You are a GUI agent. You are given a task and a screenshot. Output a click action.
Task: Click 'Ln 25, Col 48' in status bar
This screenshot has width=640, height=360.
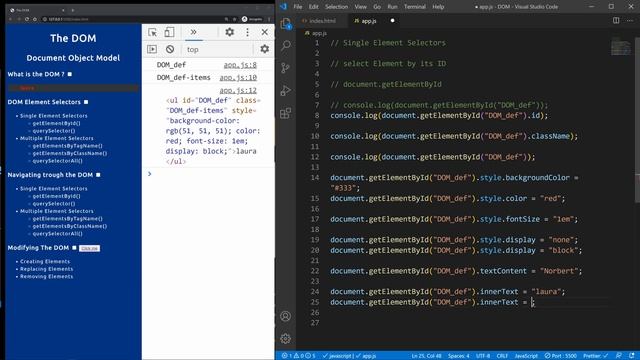427,356
